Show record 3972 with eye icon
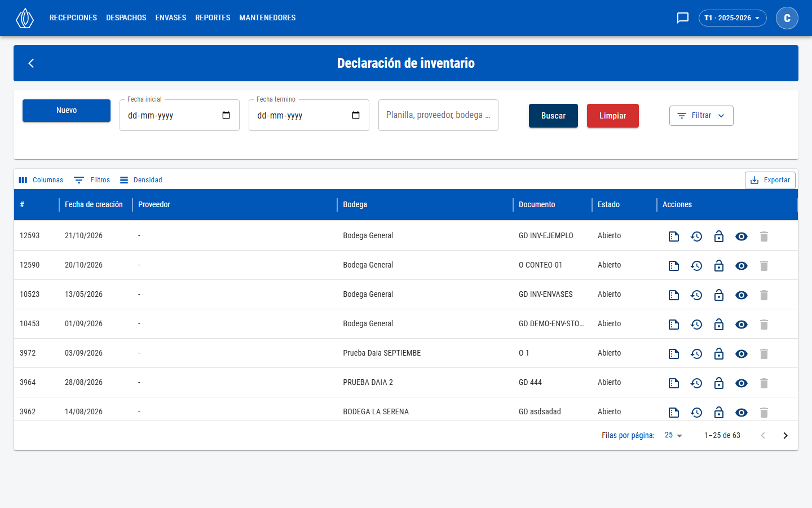 pos(742,354)
